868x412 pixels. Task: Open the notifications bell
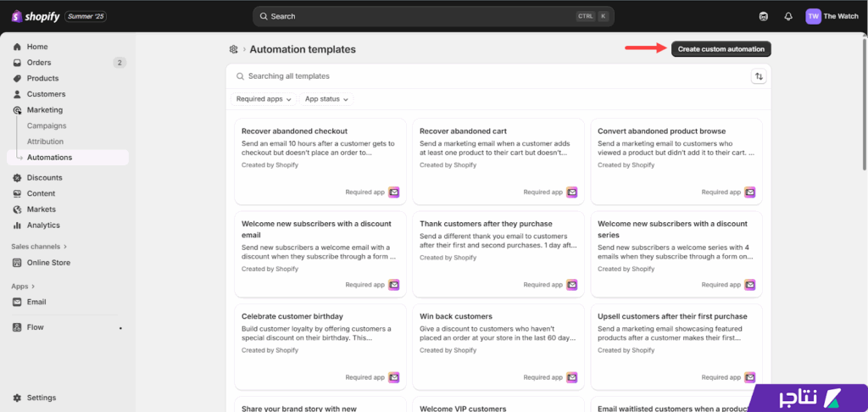point(788,16)
